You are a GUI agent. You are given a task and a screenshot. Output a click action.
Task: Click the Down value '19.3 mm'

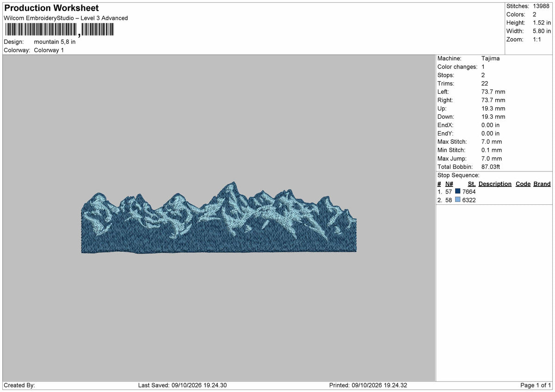coord(493,116)
